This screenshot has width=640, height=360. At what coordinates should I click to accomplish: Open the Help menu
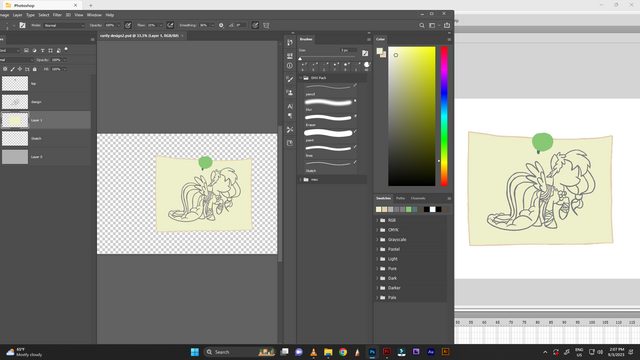[x=110, y=15]
